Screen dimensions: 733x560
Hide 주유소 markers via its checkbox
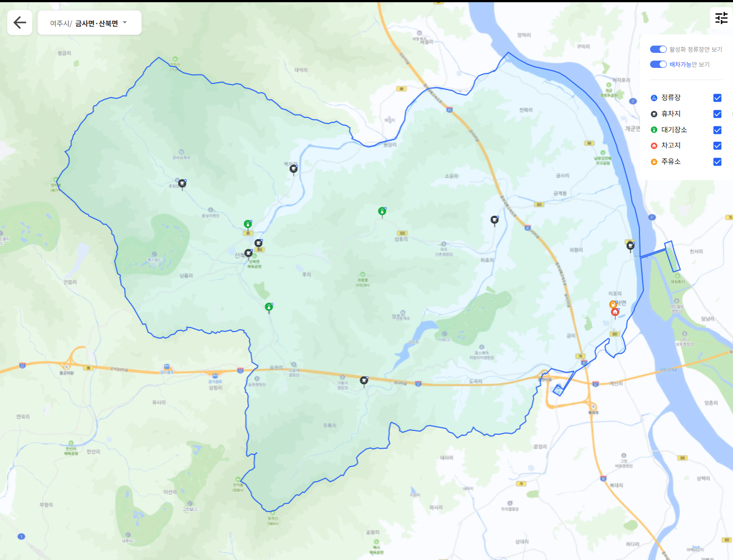(717, 162)
